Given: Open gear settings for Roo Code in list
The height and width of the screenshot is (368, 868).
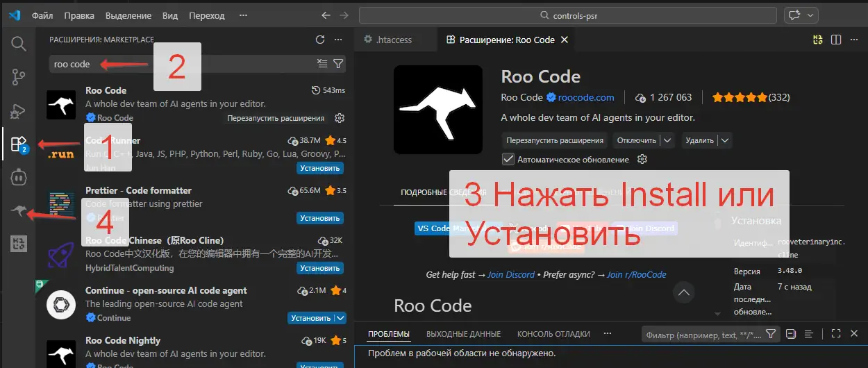Looking at the screenshot, I should pos(340,118).
